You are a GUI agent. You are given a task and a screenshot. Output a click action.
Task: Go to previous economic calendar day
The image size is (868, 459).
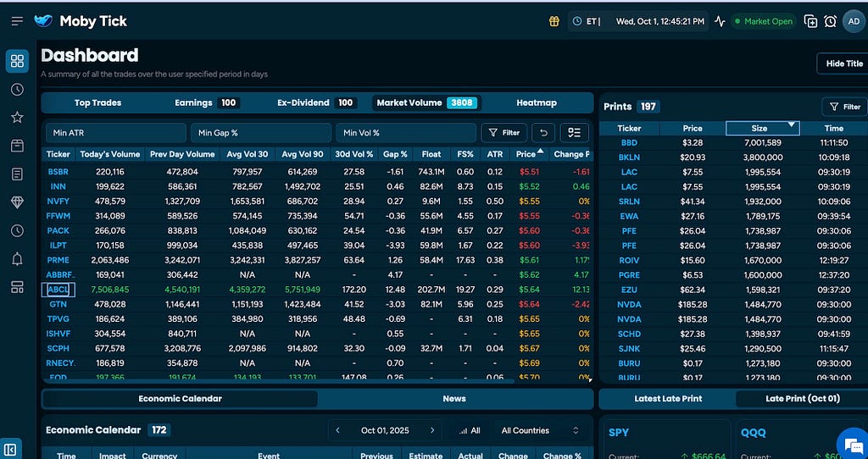[x=337, y=430]
